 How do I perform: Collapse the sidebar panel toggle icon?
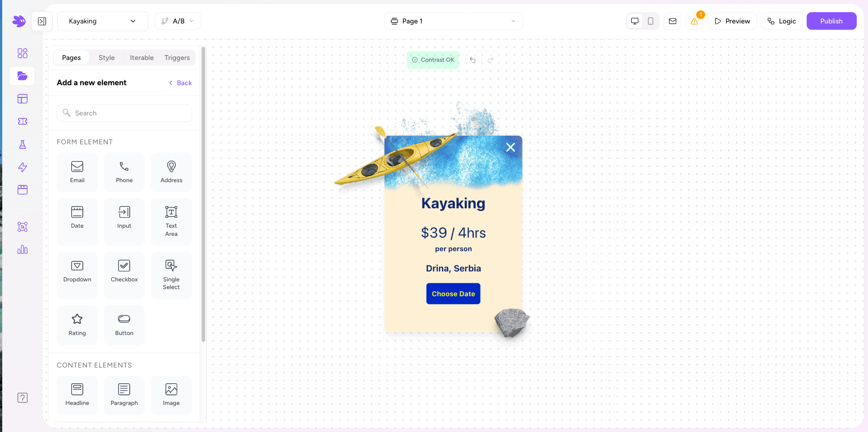point(42,21)
